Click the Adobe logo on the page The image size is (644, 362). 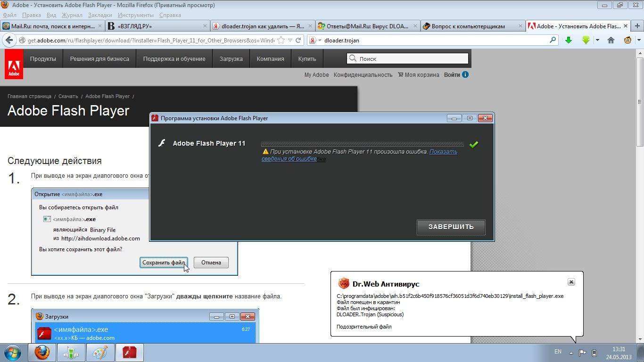[x=14, y=64]
